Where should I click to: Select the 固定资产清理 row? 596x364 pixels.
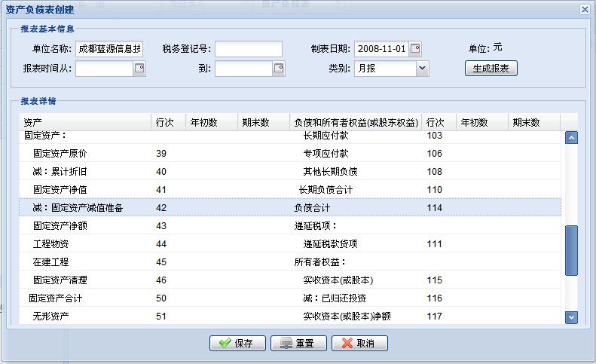click(x=290, y=280)
